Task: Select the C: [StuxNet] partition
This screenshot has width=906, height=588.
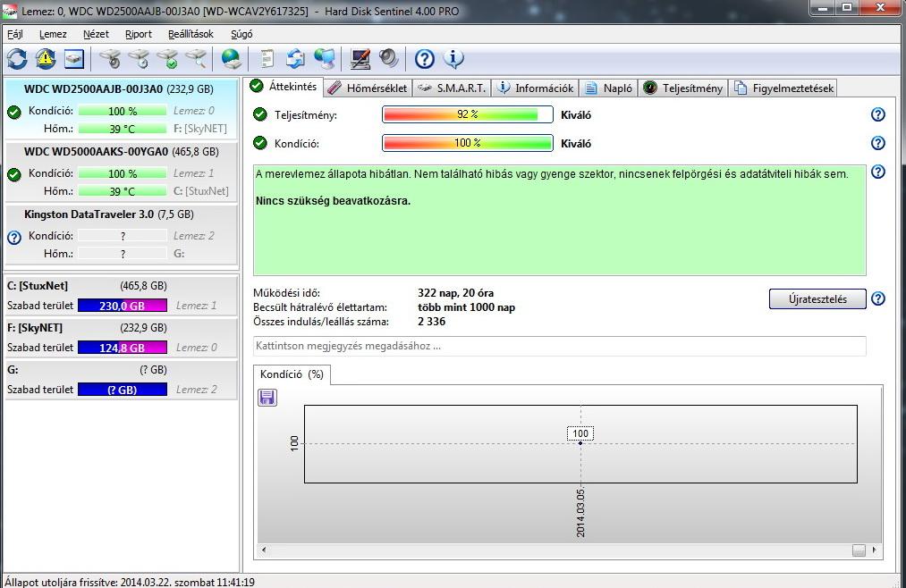Action: pyautogui.click(x=120, y=296)
